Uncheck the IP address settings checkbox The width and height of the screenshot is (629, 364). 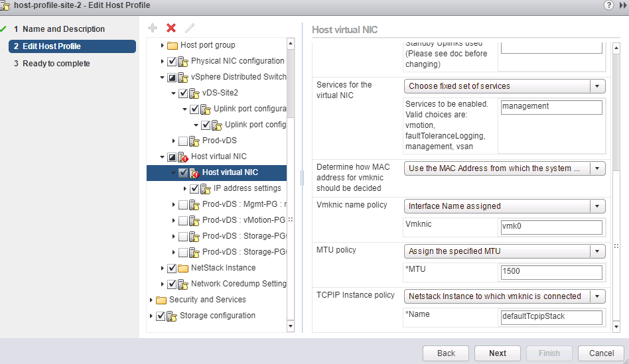click(194, 189)
